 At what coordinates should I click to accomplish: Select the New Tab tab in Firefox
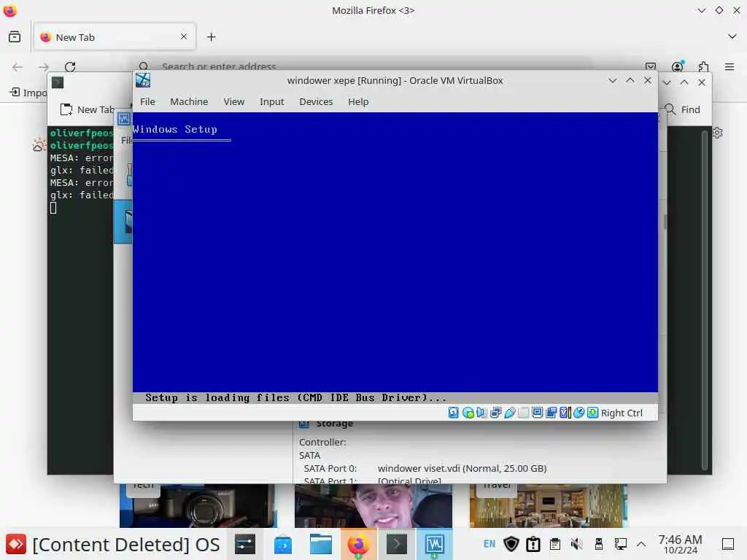[x=115, y=36]
